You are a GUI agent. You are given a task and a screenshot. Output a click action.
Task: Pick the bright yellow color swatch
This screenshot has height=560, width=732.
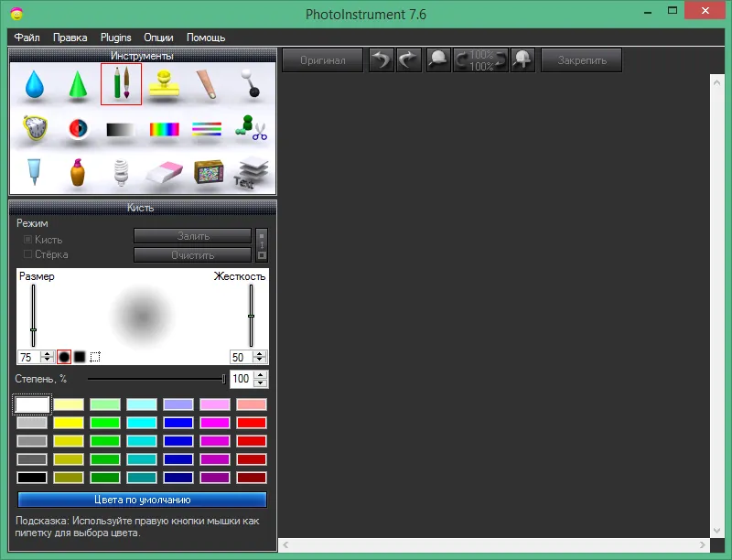click(69, 423)
